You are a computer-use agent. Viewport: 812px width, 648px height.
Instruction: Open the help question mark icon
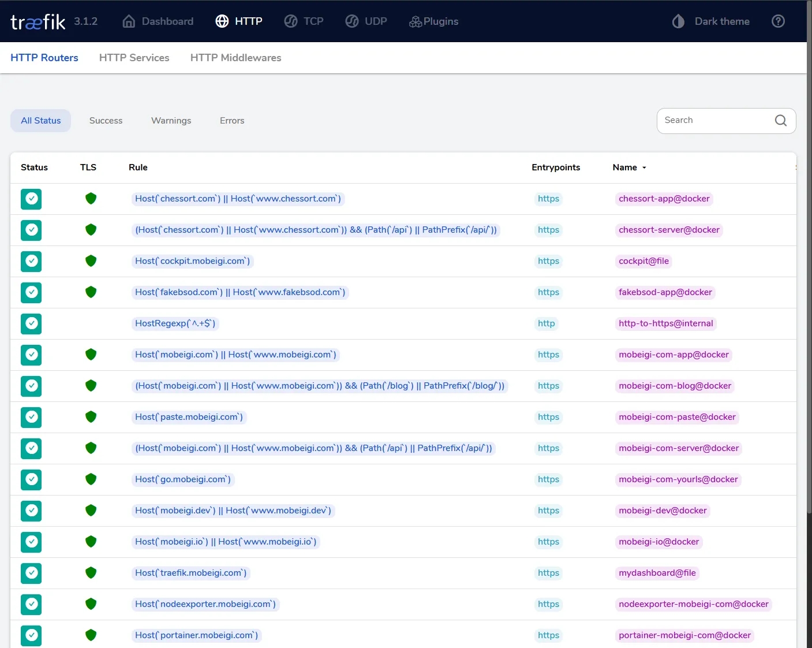click(778, 21)
